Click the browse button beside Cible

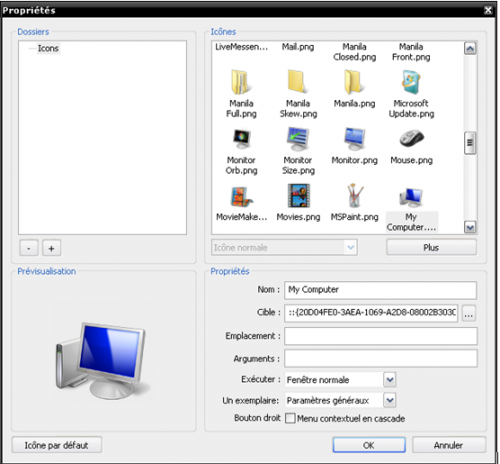click(x=469, y=313)
